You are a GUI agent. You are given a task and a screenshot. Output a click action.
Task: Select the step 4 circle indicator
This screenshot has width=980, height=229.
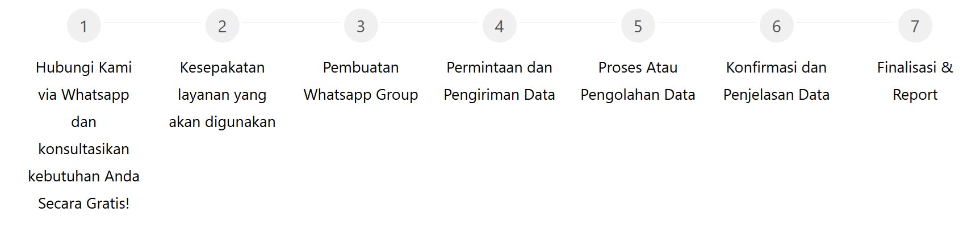(x=500, y=26)
